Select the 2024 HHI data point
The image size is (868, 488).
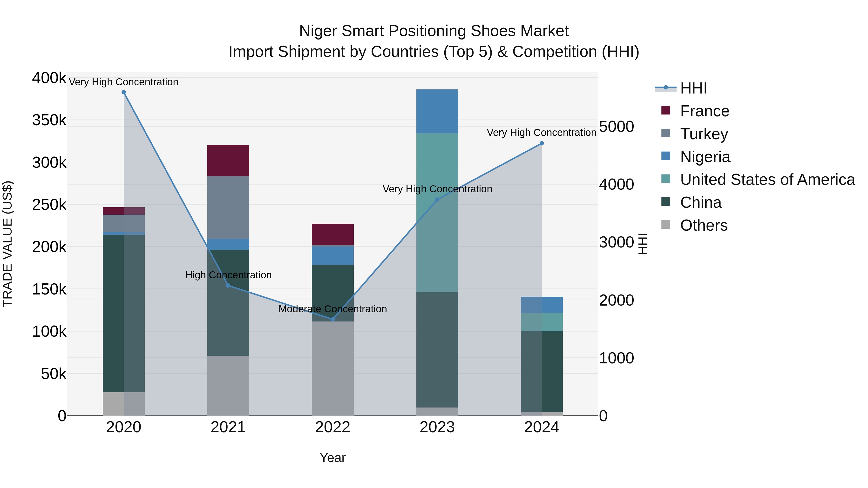click(542, 143)
